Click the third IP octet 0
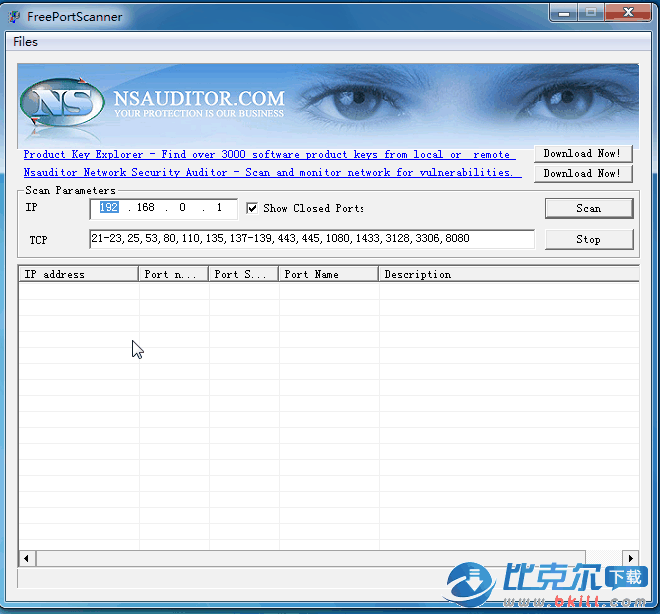The image size is (660, 614). point(182,207)
